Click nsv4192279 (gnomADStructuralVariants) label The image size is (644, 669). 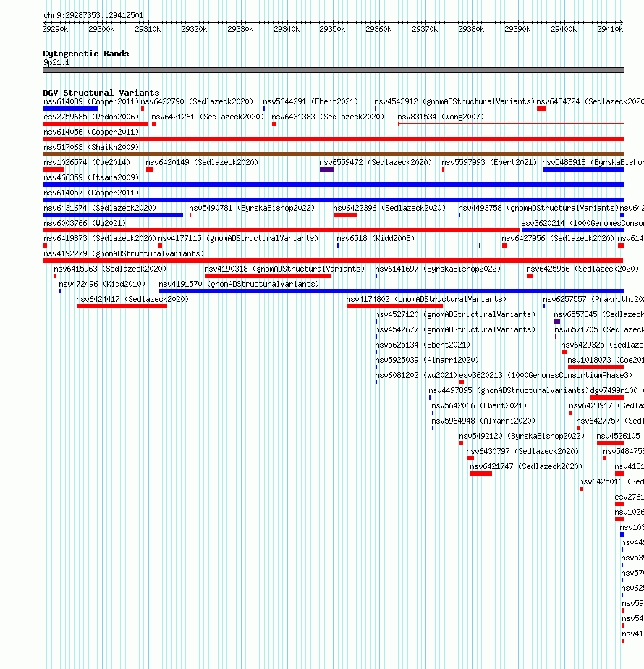pyautogui.click(x=124, y=253)
